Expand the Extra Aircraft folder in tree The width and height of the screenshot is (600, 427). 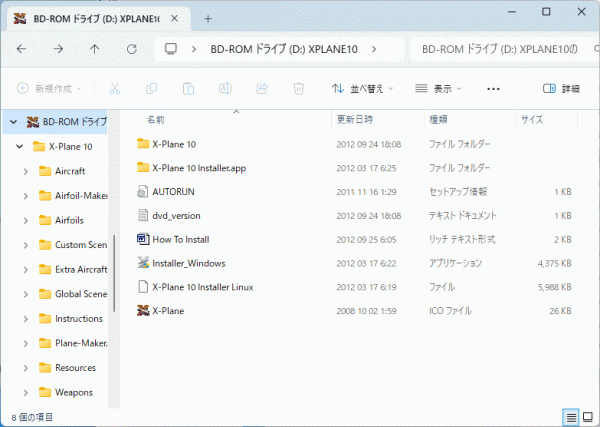(x=26, y=270)
